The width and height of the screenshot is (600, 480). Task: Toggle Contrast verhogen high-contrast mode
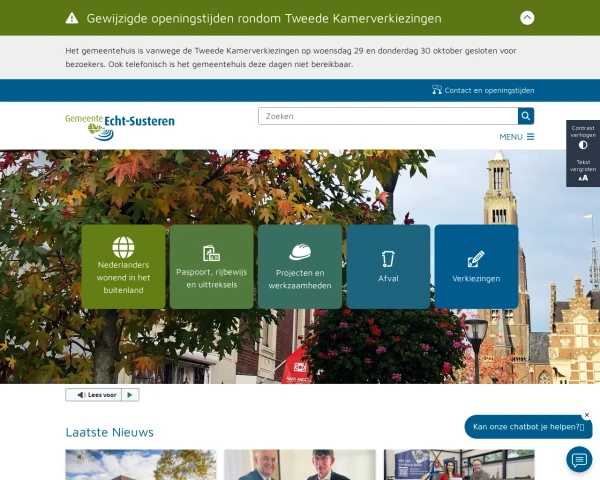pos(583,138)
